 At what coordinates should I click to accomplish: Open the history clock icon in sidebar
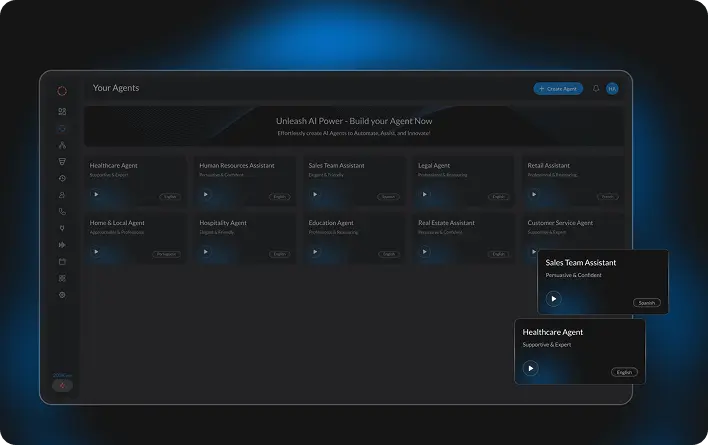pos(62,178)
